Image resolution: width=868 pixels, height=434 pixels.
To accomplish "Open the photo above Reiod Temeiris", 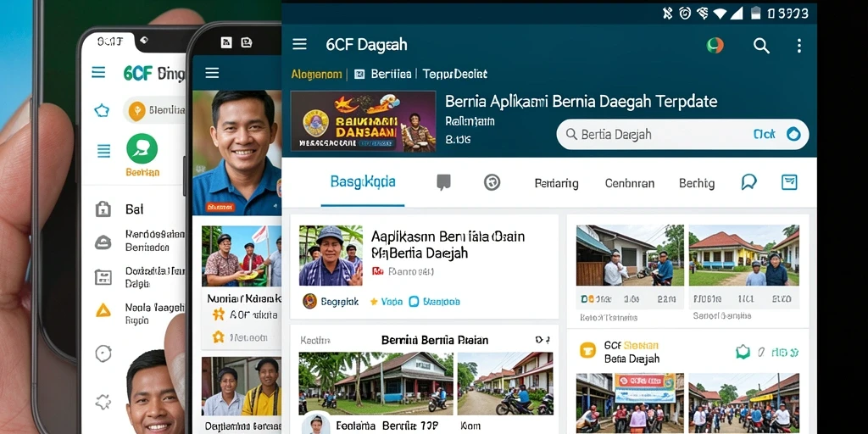I will [x=630, y=254].
